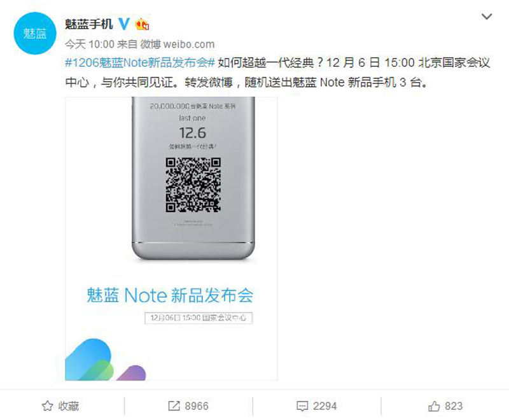Click the comment bubble icon
509x420 pixels.
pos(302,407)
